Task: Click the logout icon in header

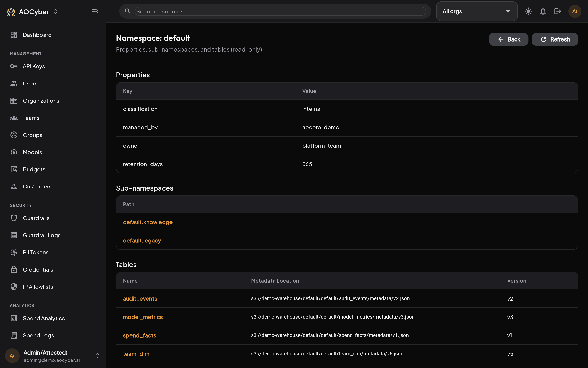Action: (x=558, y=11)
